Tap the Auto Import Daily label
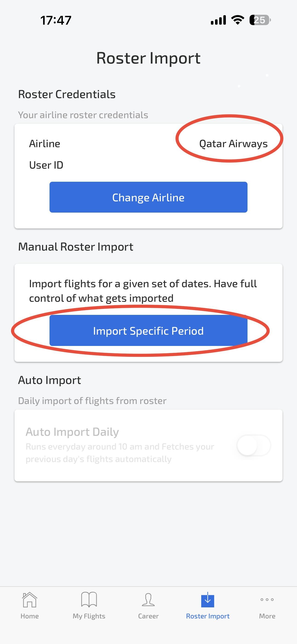Viewport: 297px width, 644px height. tap(72, 432)
